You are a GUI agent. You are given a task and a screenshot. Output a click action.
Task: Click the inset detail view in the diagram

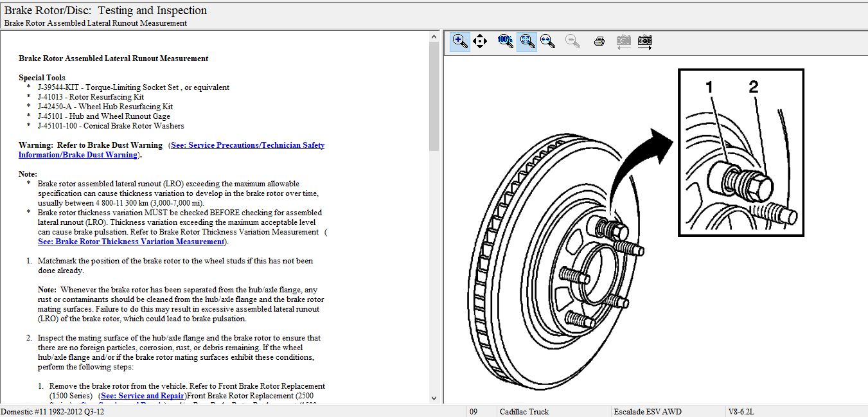tap(741, 153)
